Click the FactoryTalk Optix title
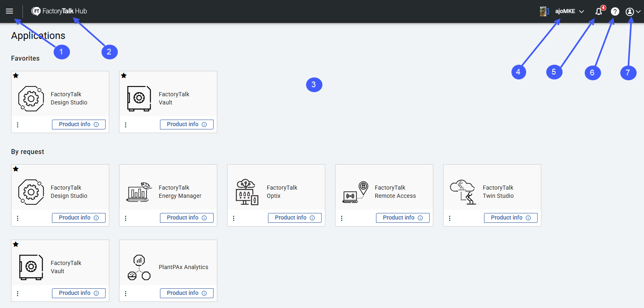Image resolution: width=644 pixels, height=308 pixels. point(282,192)
